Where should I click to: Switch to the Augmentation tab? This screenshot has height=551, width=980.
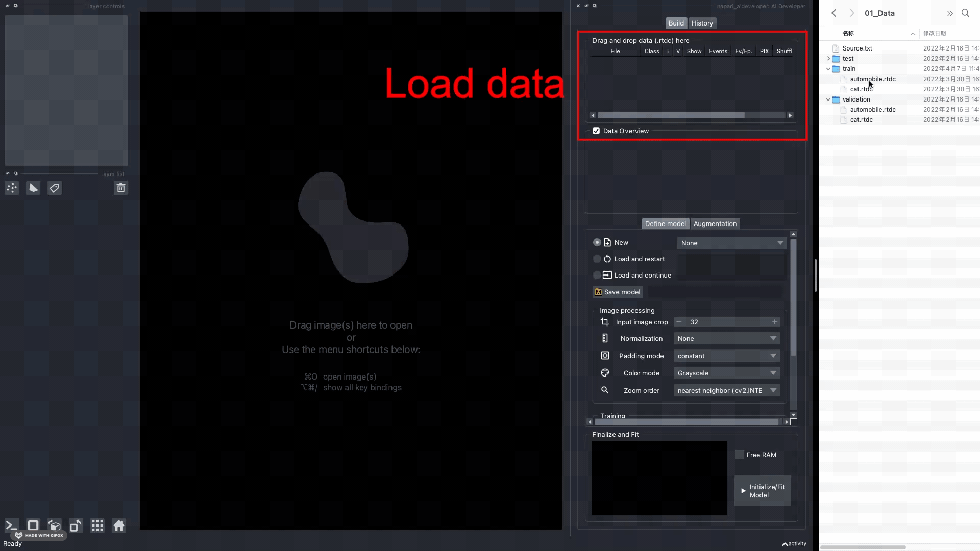[714, 222]
